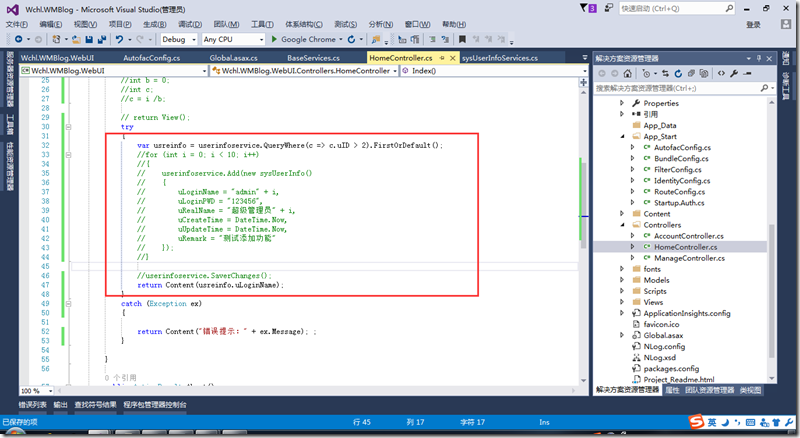Image resolution: width=800 pixels, height=438 pixels.
Task: Toggle auto-hide pin on Solution Explorer panel
Action: coord(759,58)
